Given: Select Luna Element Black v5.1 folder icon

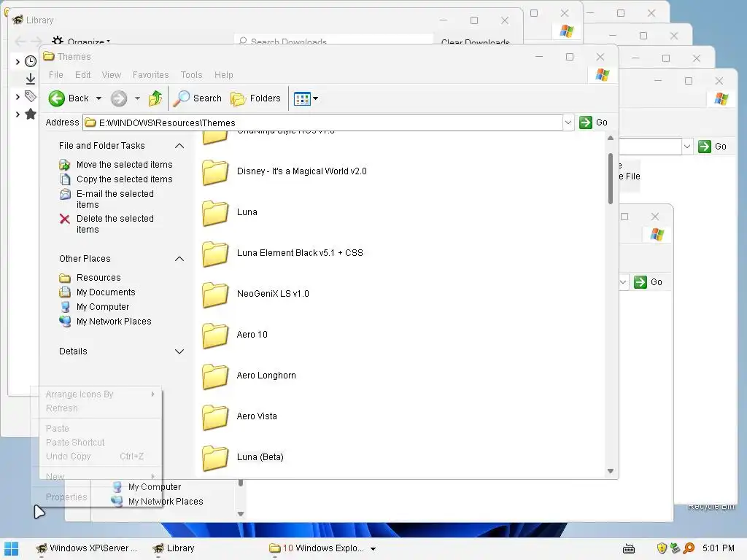Looking at the screenshot, I should (x=215, y=253).
